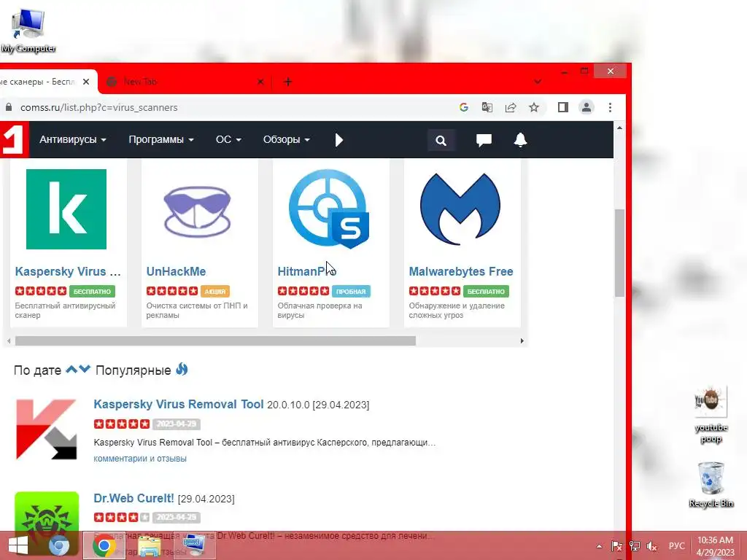Expand the Программы menu

coord(161,139)
